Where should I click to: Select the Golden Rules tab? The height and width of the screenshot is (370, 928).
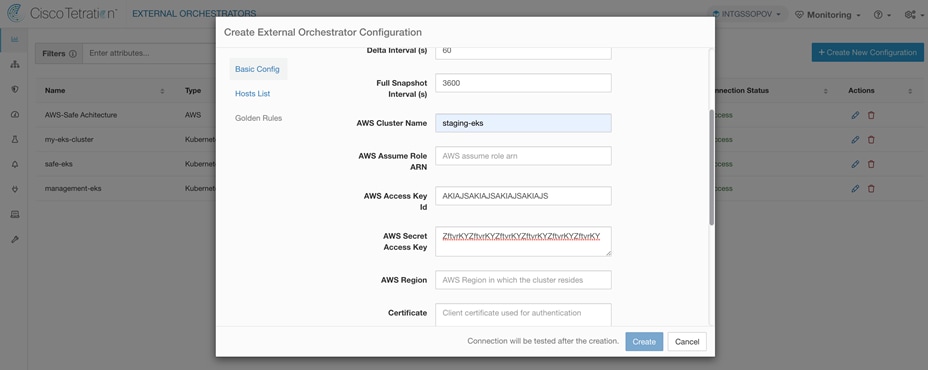[x=259, y=118]
